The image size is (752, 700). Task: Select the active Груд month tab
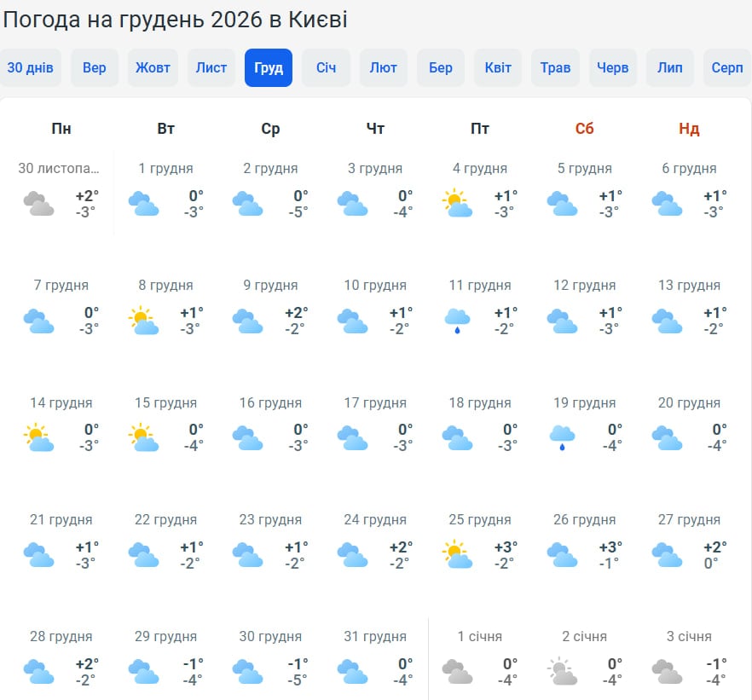click(269, 67)
